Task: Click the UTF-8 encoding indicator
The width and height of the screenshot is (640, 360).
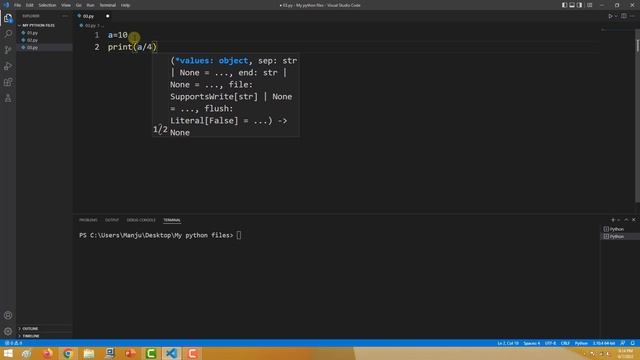Action: coord(550,343)
